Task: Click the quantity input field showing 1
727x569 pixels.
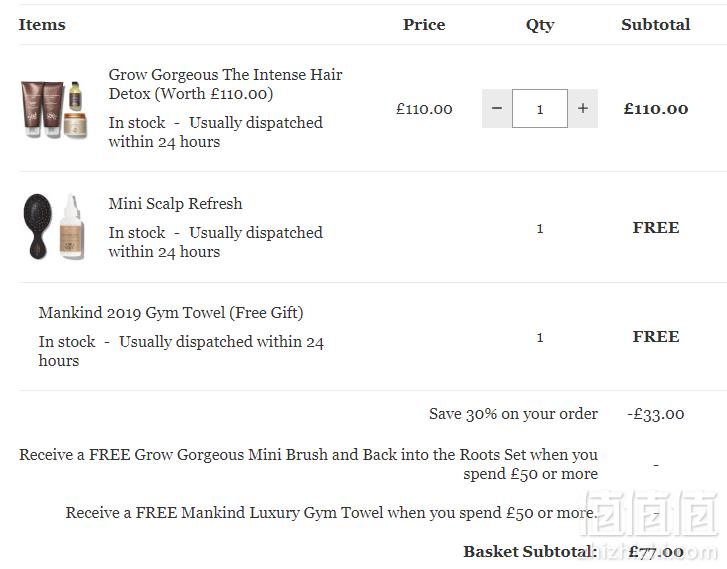Action: 540,109
